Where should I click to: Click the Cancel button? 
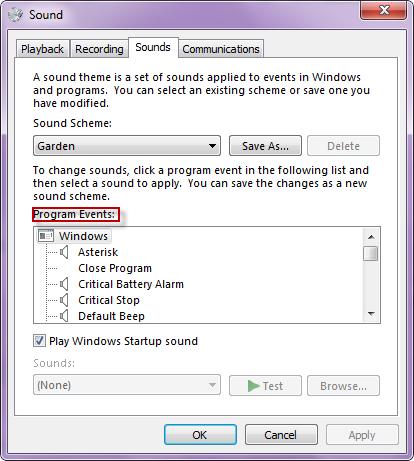pos(281,435)
